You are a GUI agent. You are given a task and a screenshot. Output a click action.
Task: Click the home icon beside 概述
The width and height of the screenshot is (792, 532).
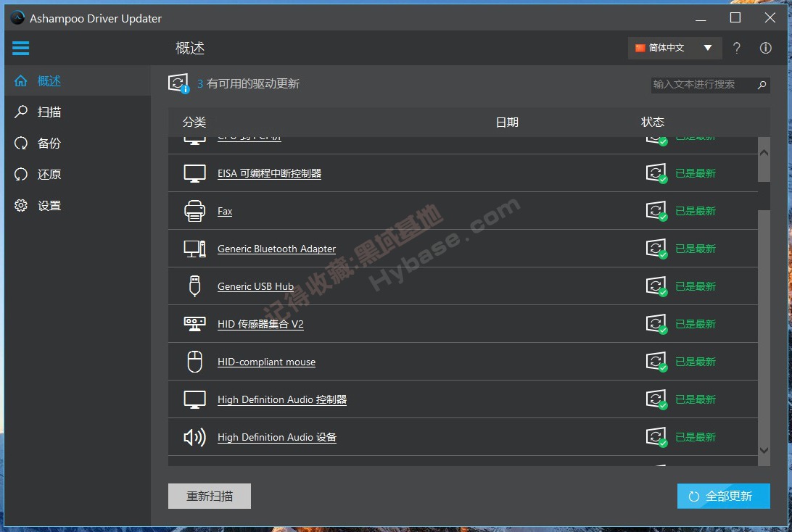point(21,80)
